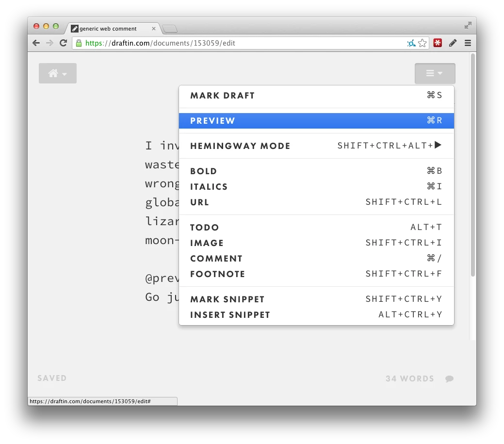Toggle fullscreen with the window expand arrows
Image resolution: width=504 pixels, height=444 pixels.
pos(468,25)
